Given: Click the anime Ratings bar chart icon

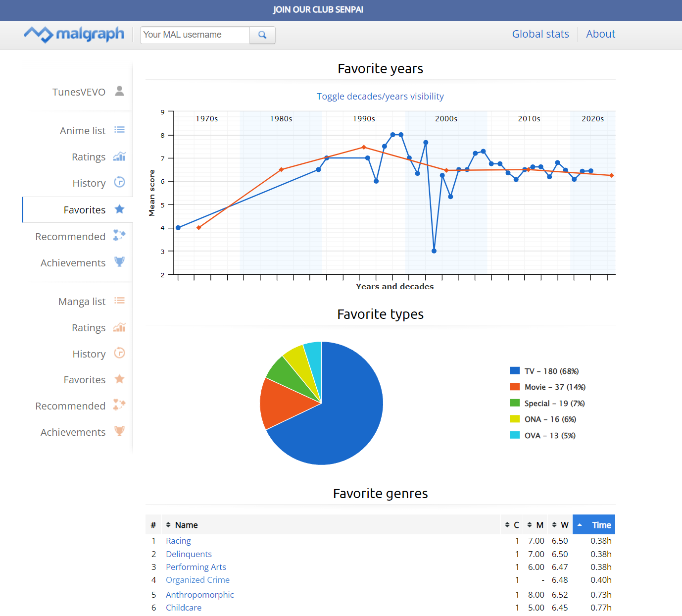Looking at the screenshot, I should click(x=119, y=156).
